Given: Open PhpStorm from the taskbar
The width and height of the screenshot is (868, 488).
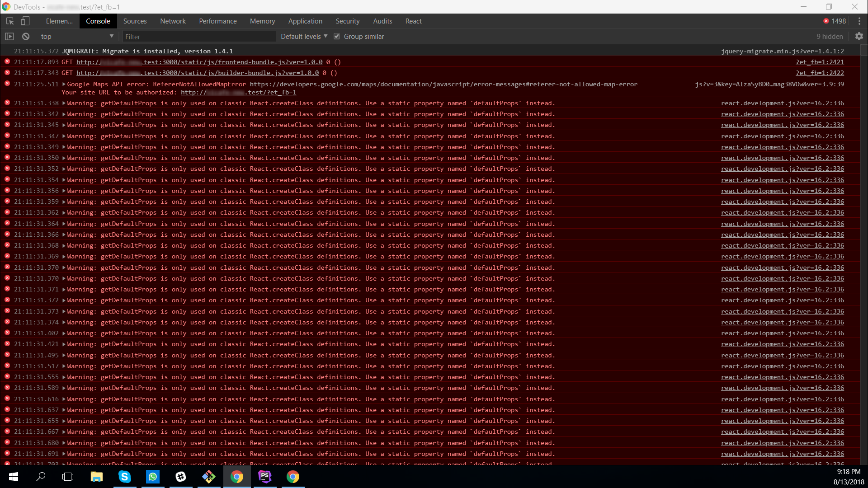Looking at the screenshot, I should [x=265, y=477].
